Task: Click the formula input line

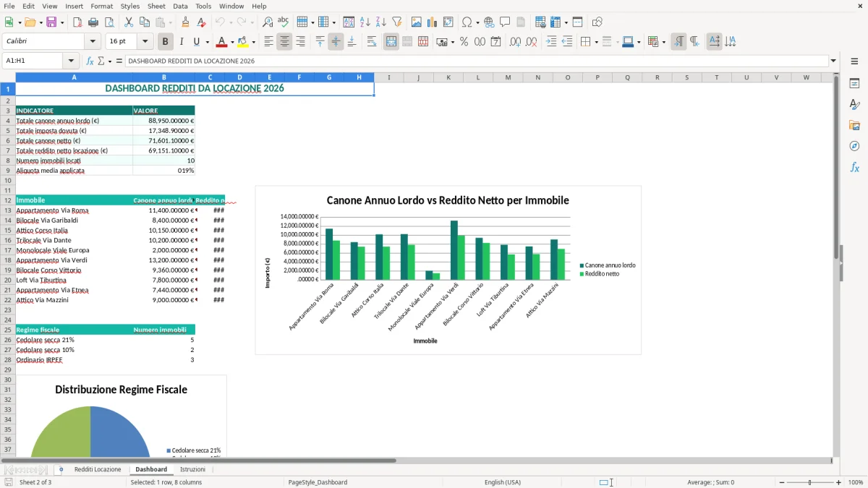Action: [477, 61]
